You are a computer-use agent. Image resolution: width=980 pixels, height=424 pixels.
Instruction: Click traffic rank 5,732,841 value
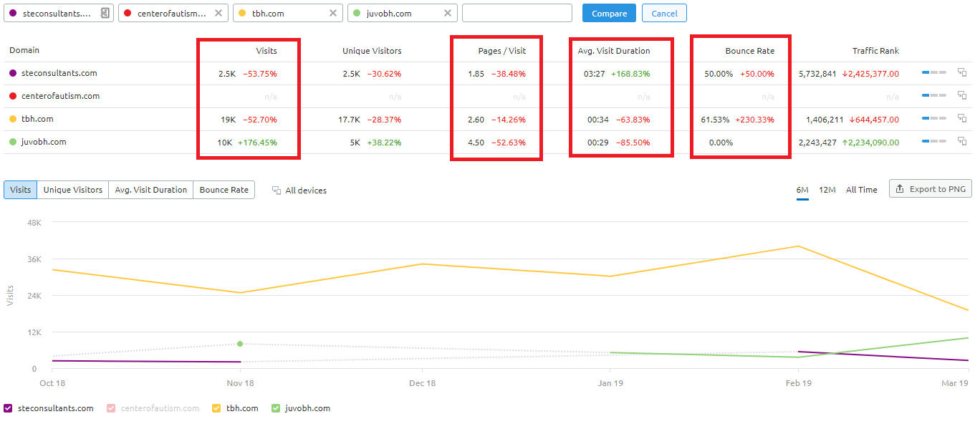[817, 74]
